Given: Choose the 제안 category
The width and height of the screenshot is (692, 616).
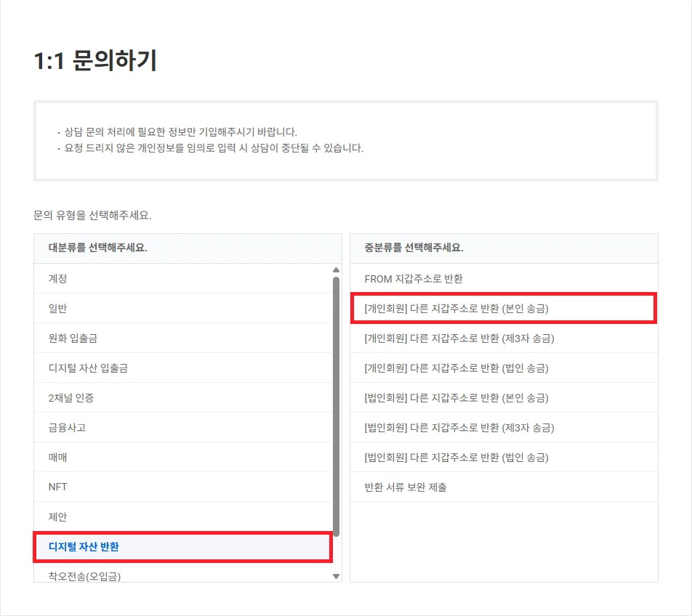Looking at the screenshot, I should pyautogui.click(x=182, y=516).
